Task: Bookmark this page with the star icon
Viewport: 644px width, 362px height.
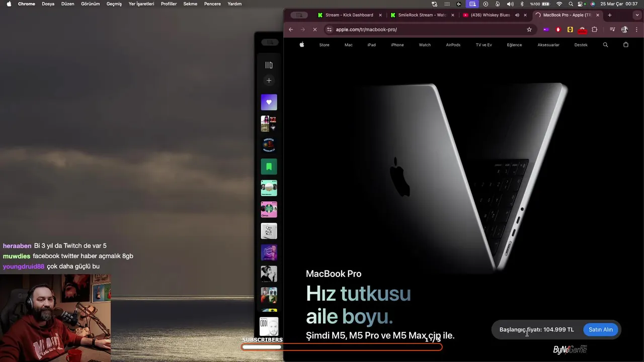Action: 529,30
